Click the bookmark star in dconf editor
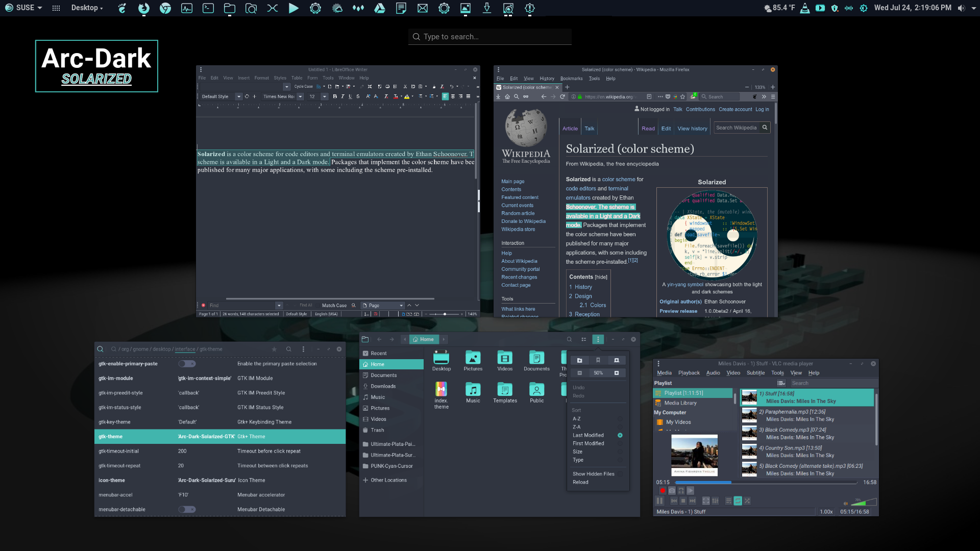The image size is (980, 551). pyautogui.click(x=274, y=349)
